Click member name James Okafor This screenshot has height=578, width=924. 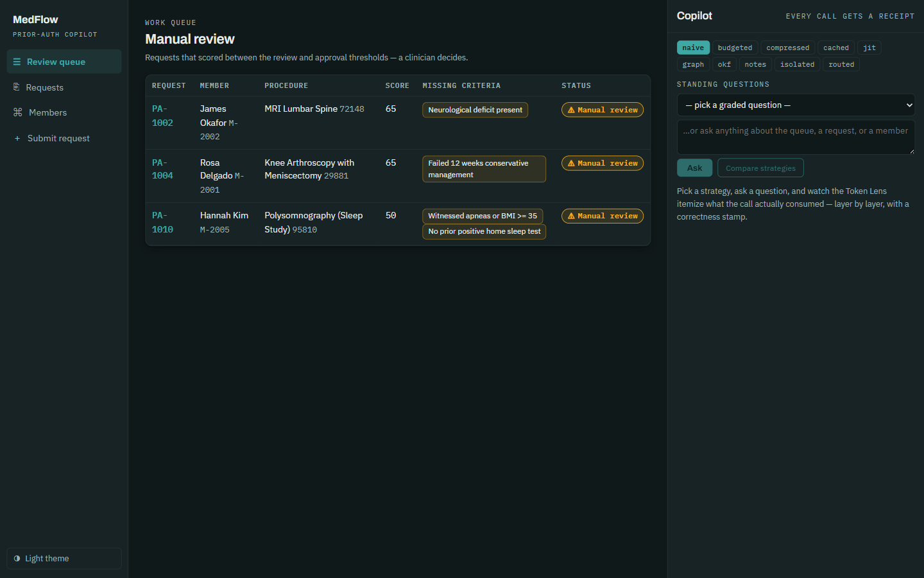click(x=214, y=116)
